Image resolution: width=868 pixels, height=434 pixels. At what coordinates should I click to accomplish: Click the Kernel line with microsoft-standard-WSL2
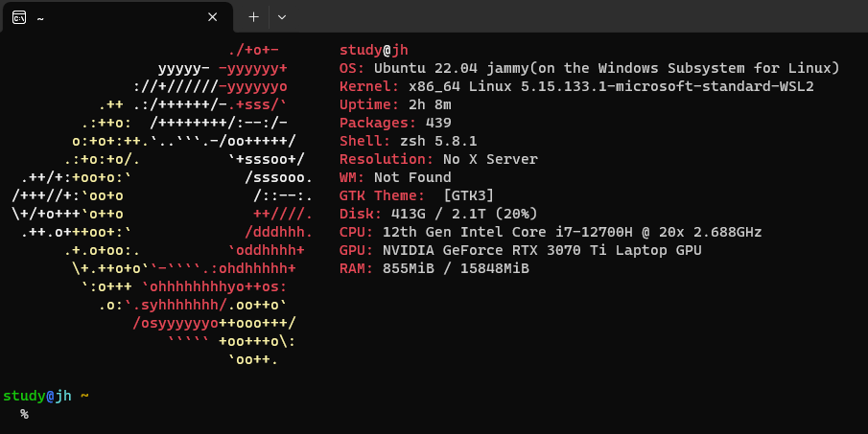click(576, 86)
